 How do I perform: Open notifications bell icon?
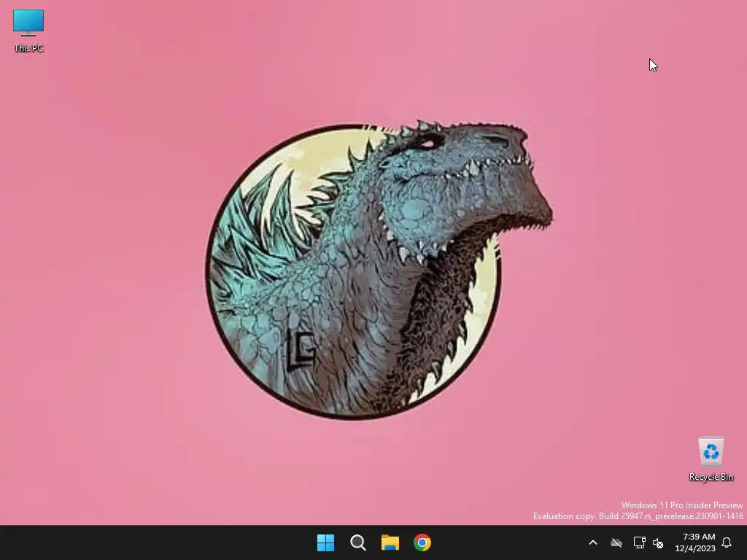[x=727, y=542]
